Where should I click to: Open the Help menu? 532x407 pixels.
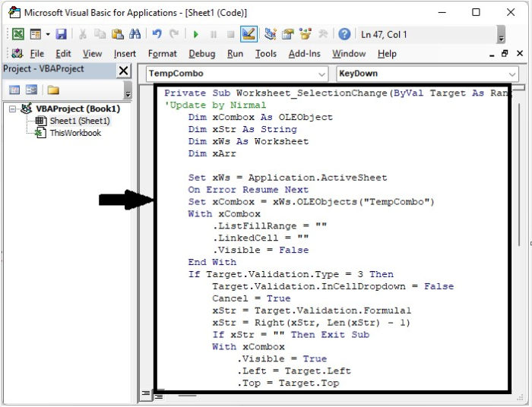pyautogui.click(x=387, y=54)
